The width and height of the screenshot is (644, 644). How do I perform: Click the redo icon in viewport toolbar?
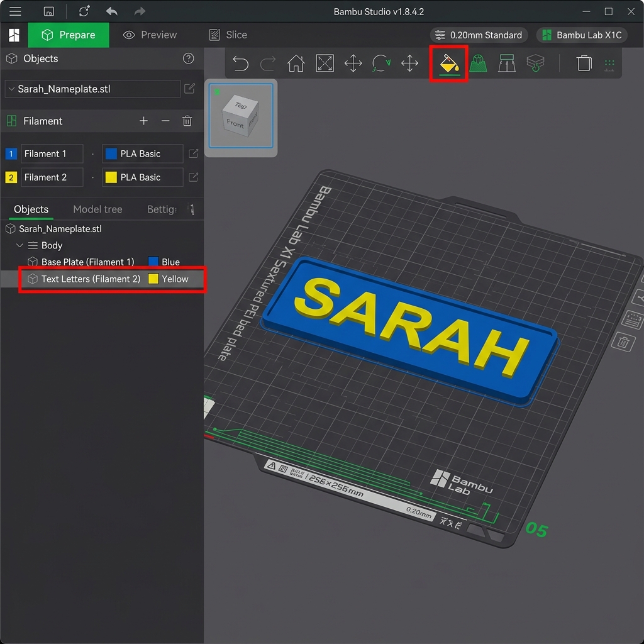click(268, 64)
